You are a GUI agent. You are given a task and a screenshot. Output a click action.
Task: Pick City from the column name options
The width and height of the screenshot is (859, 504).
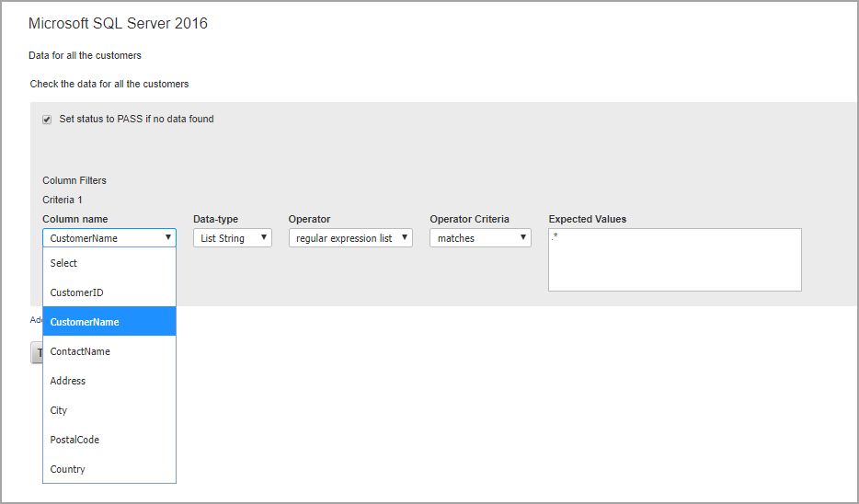tap(109, 410)
